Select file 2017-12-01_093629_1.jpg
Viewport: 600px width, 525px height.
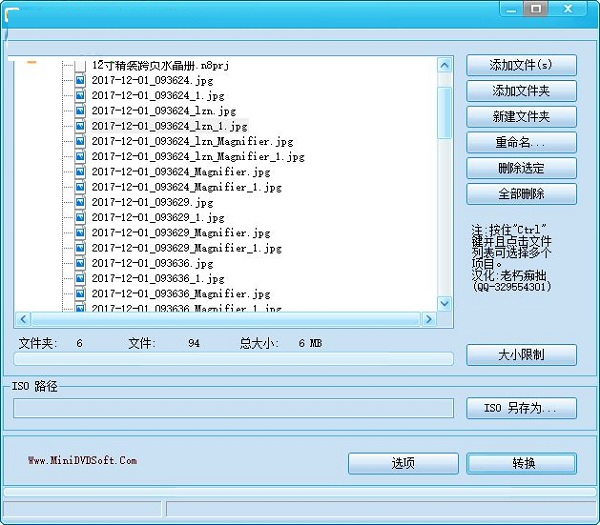[158, 217]
